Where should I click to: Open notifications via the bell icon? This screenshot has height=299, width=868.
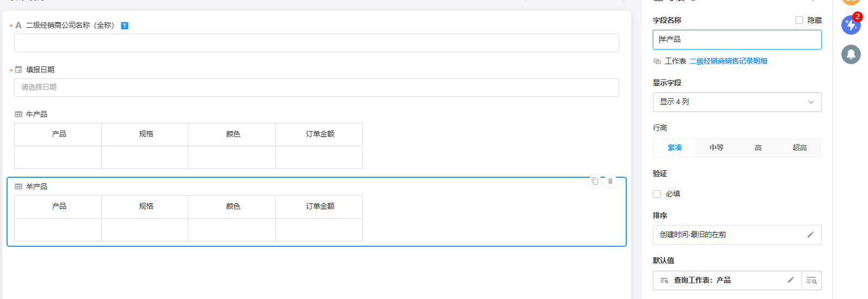pyautogui.click(x=851, y=54)
